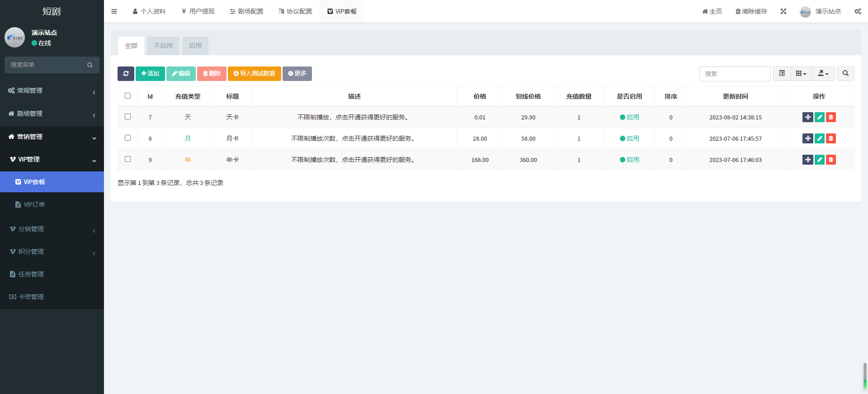Viewport: 868px width, 394px height.
Task: Toggle 启用 status for 天卡 row
Action: (629, 117)
